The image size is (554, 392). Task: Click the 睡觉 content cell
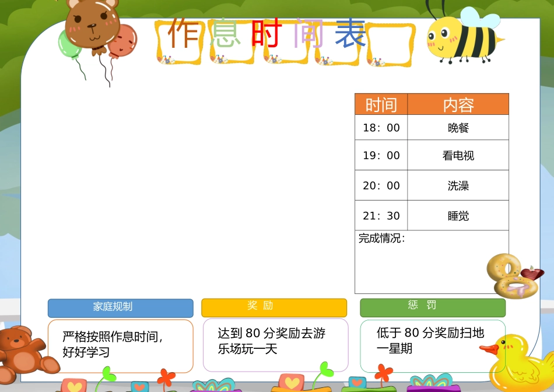tap(458, 216)
